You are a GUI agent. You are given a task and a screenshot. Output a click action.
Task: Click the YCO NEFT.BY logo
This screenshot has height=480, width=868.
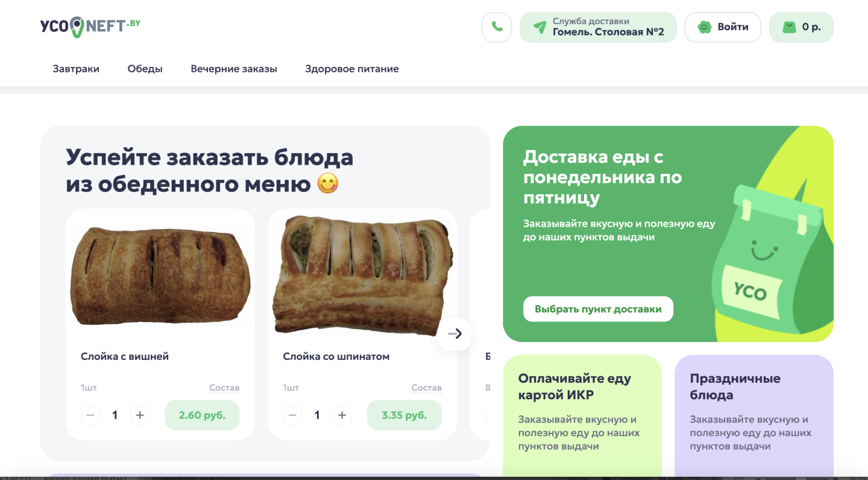point(90,27)
